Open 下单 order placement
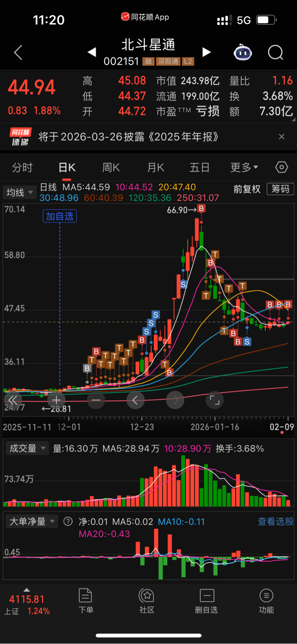The height and width of the screenshot is (644, 297). tap(85, 601)
